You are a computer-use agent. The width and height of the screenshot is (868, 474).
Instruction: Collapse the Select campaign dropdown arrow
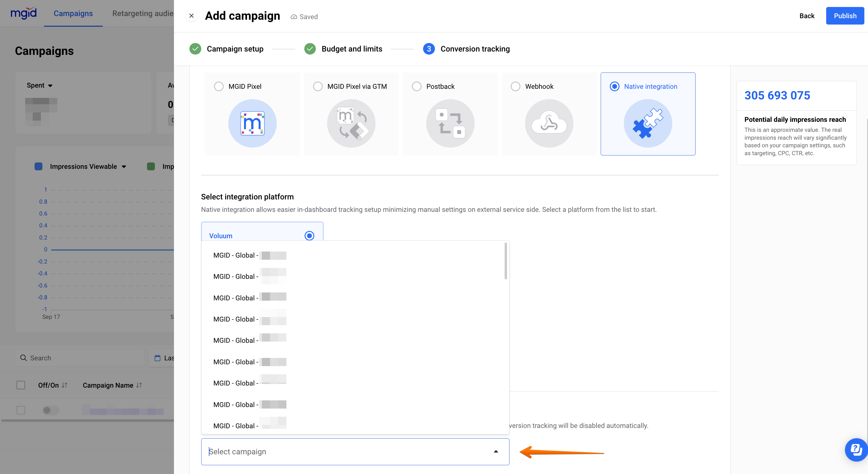pyautogui.click(x=496, y=452)
